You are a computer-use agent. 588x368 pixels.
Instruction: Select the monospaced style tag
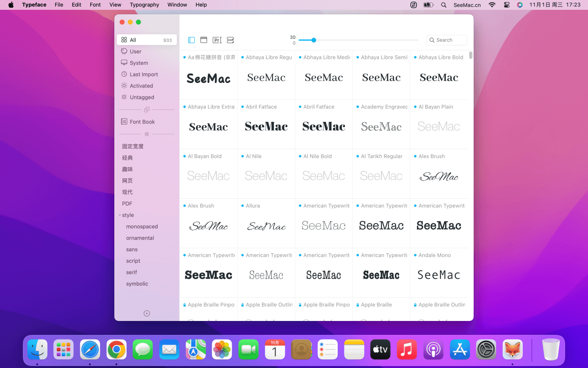pyautogui.click(x=142, y=227)
